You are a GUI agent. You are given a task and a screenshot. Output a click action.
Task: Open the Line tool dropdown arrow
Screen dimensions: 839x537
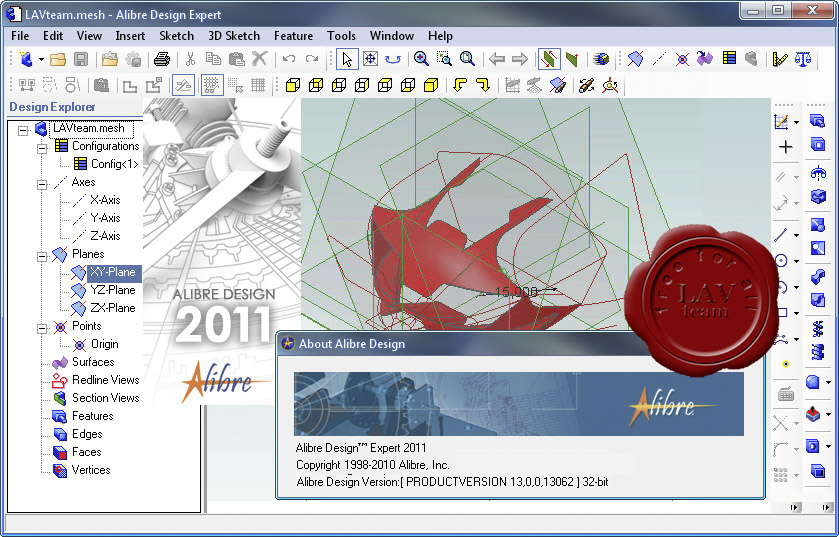coord(796,235)
